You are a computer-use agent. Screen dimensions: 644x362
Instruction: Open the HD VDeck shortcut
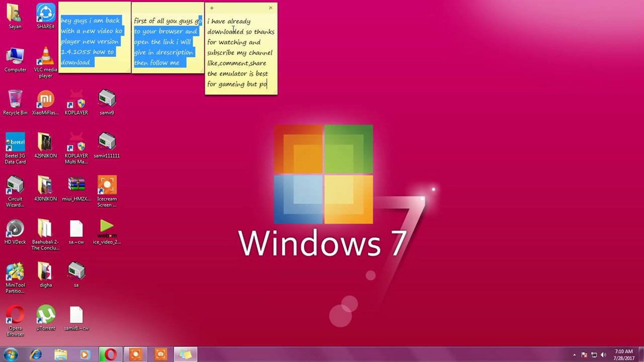15,232
